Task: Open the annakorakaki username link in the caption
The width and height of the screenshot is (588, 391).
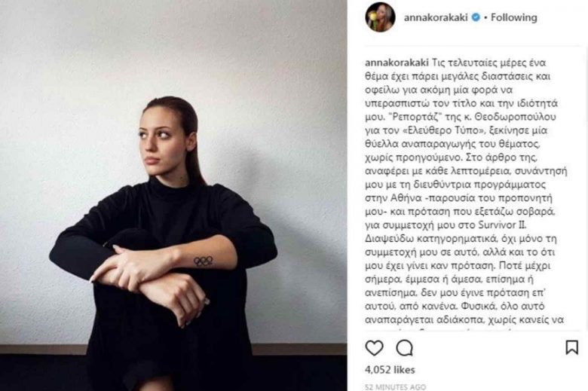Action: (x=397, y=63)
